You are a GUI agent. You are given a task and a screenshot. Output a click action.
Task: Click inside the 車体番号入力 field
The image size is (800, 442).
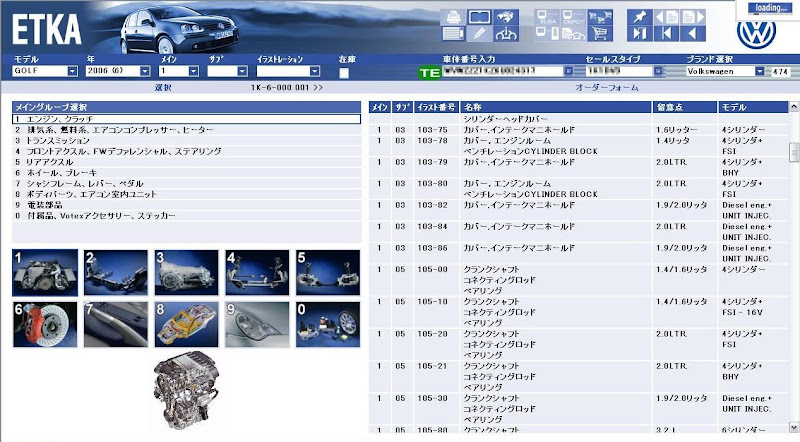point(502,71)
